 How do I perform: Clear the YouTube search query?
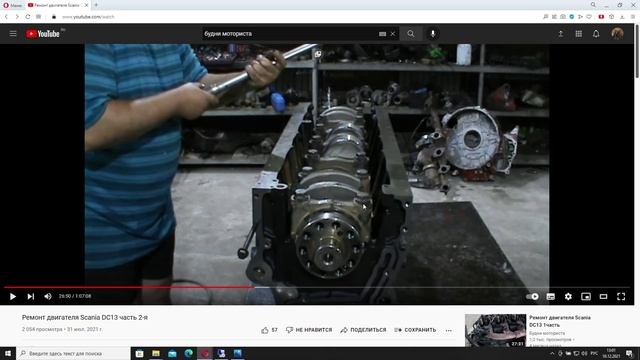coord(393,34)
